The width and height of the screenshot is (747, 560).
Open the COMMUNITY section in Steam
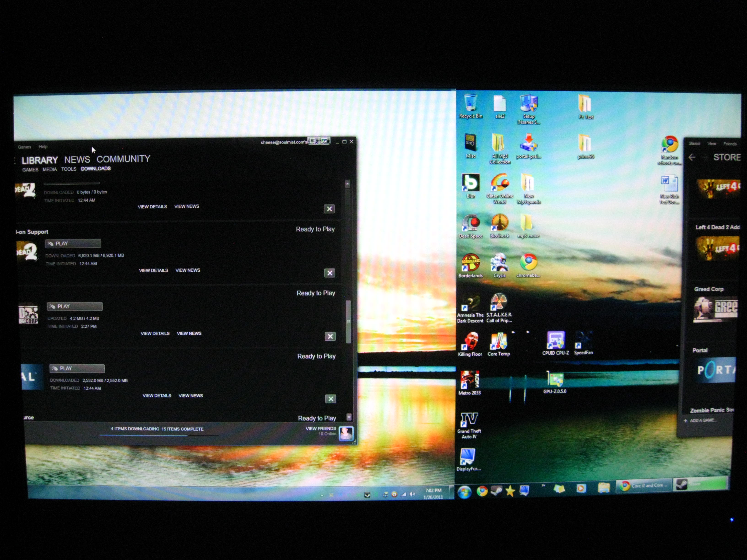pyautogui.click(x=123, y=159)
